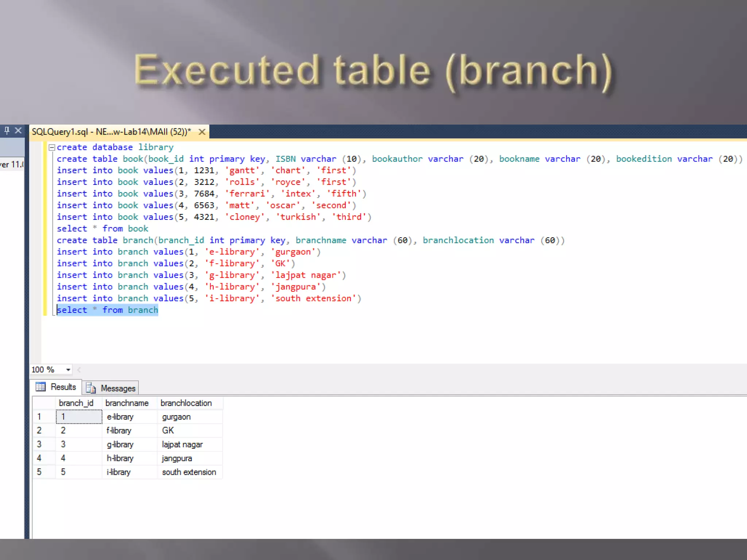Select the h-library cell
747x560 pixels.
[x=130, y=458]
